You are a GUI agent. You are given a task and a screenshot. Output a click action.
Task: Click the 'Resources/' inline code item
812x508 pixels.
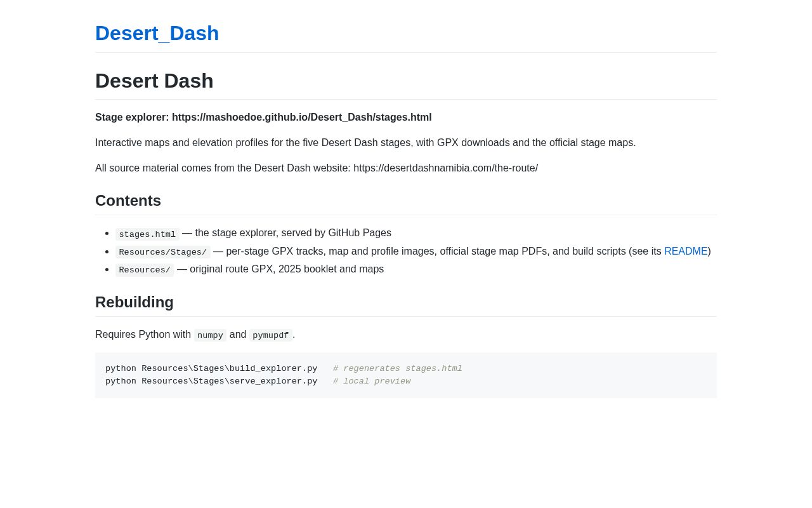click(x=145, y=270)
